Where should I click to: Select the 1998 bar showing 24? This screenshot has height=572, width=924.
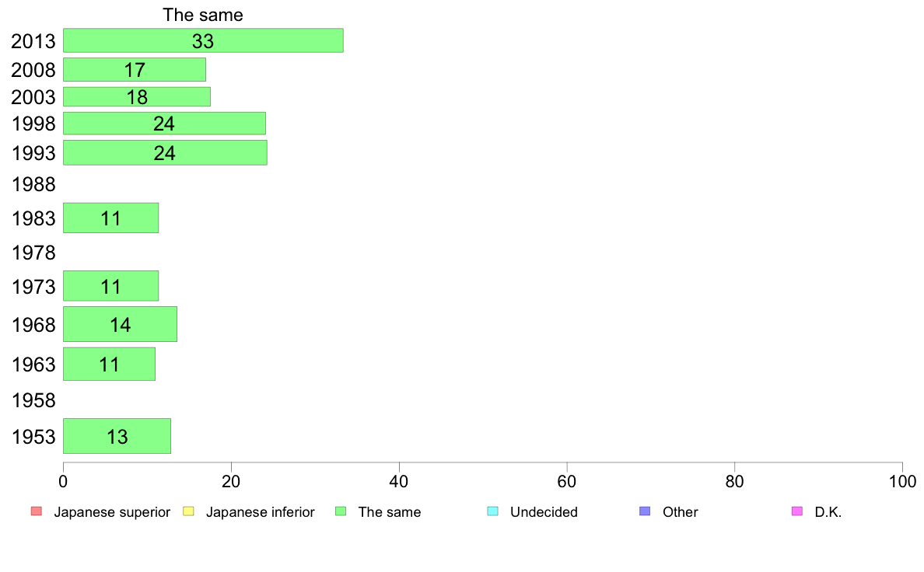coord(164,123)
